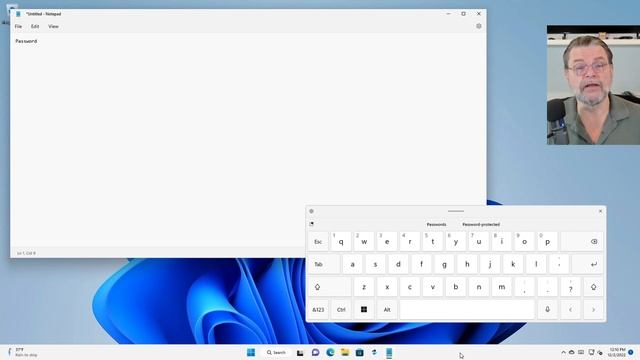Open touch keyboard settings gear
This screenshot has width=640, height=360.
(311, 211)
